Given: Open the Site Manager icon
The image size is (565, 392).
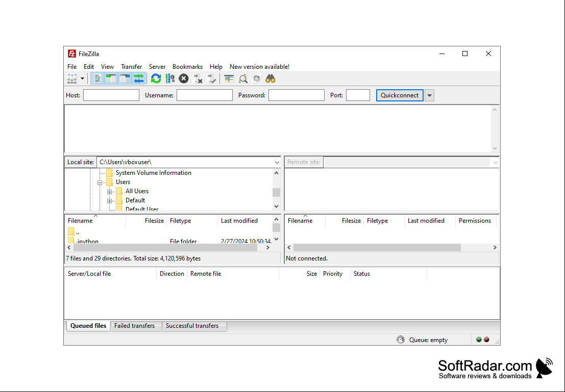Looking at the screenshot, I should point(72,79).
